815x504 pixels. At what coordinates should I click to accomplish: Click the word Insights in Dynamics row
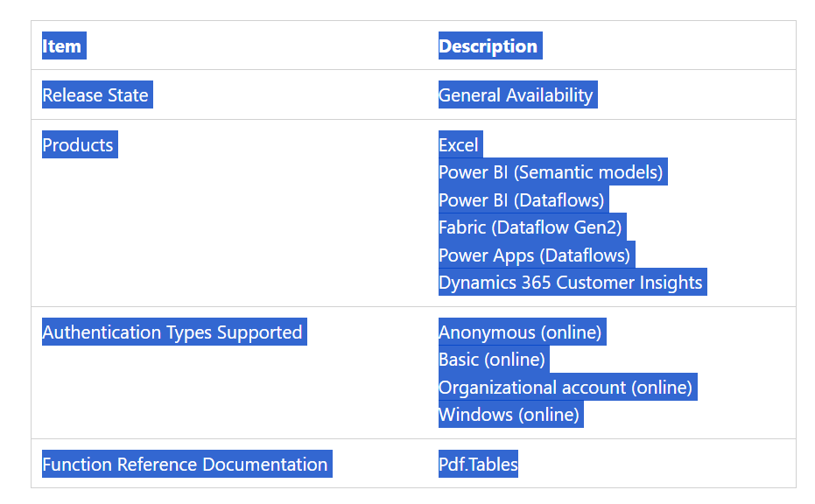[671, 283]
